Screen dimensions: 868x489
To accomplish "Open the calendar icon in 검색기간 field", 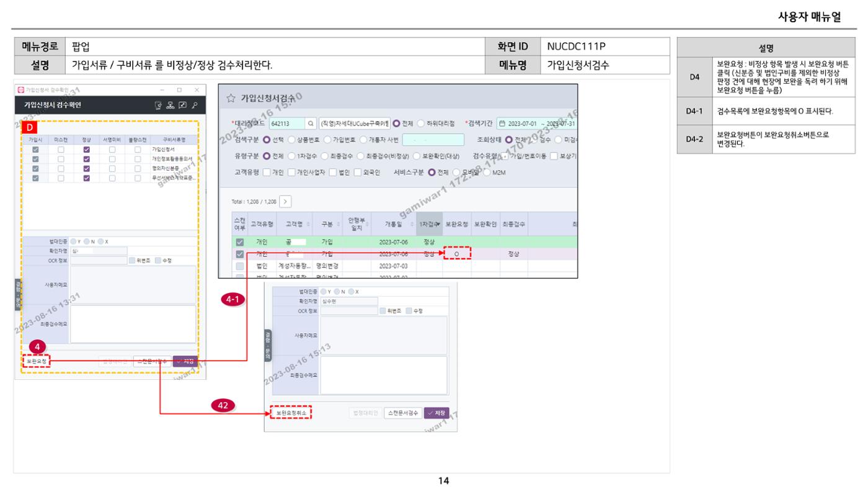I will pyautogui.click(x=502, y=123).
